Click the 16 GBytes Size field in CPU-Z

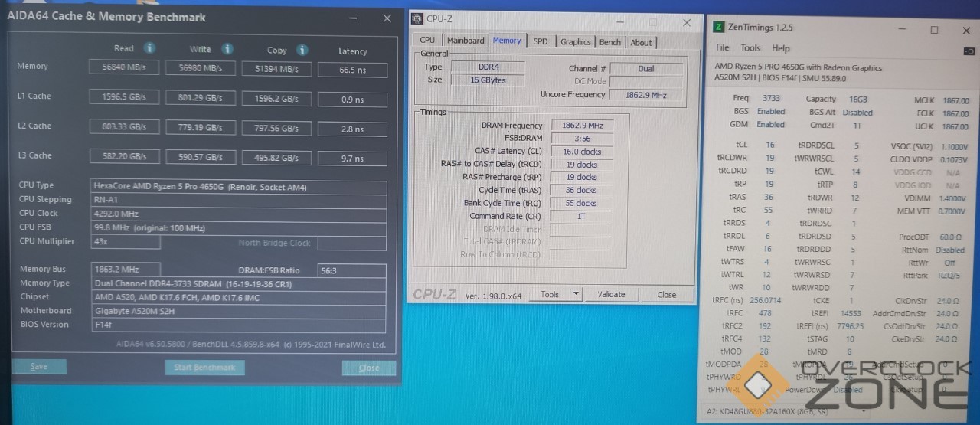tap(487, 80)
